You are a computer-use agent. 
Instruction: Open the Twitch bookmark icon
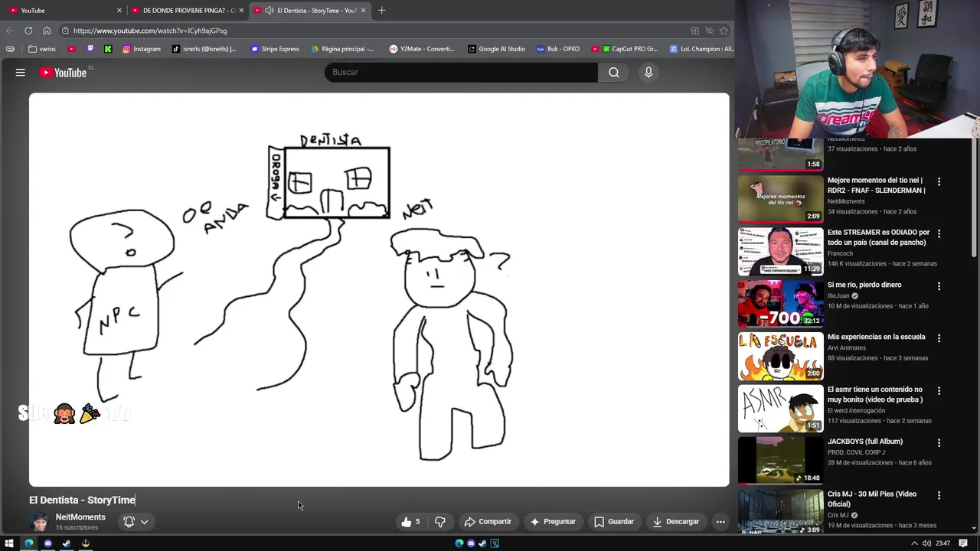coord(90,49)
